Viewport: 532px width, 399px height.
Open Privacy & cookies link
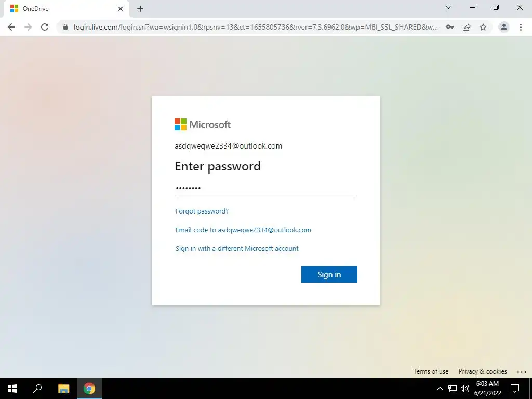coord(483,371)
